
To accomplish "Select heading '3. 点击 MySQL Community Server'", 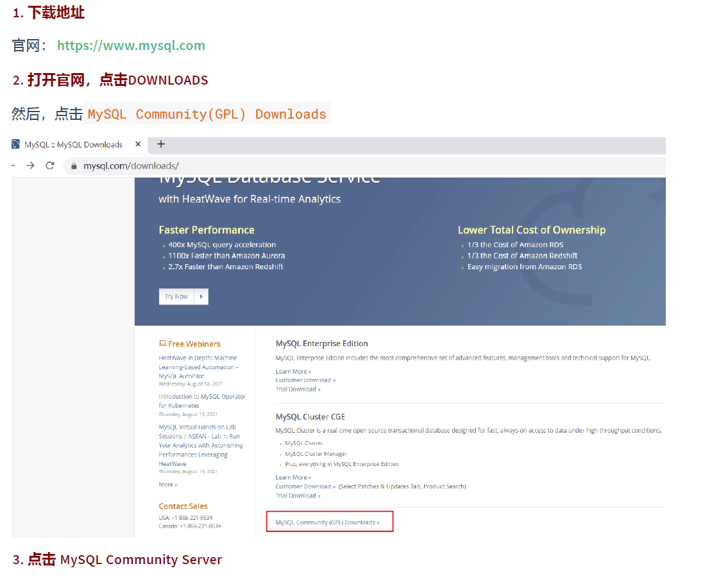I will tap(117, 560).
